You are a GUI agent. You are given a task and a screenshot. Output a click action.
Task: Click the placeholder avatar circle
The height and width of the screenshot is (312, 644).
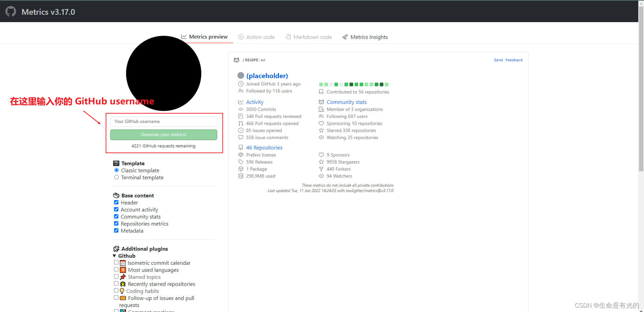coord(241,75)
